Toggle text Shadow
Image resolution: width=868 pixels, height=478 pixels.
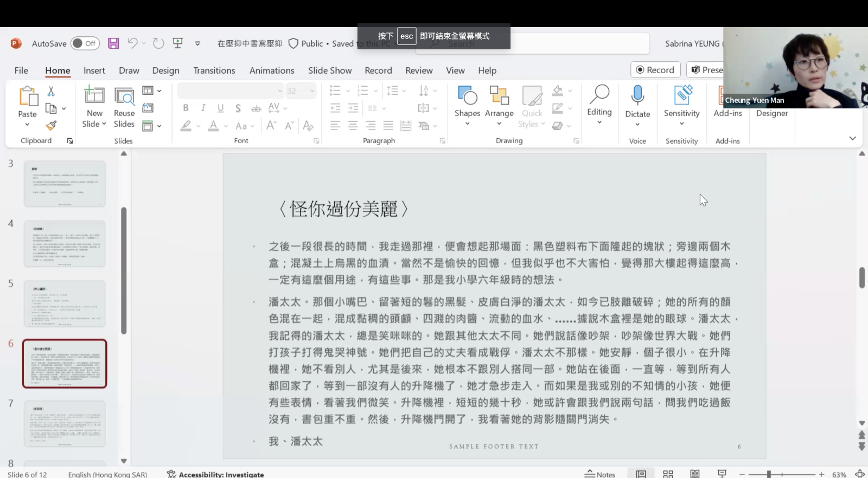238,108
